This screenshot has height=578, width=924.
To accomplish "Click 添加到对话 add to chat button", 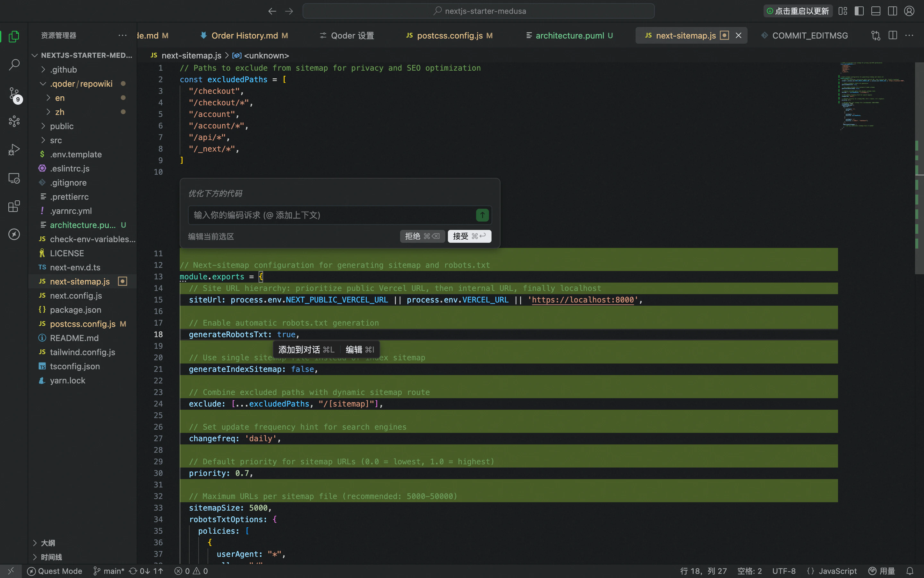I will click(x=306, y=350).
